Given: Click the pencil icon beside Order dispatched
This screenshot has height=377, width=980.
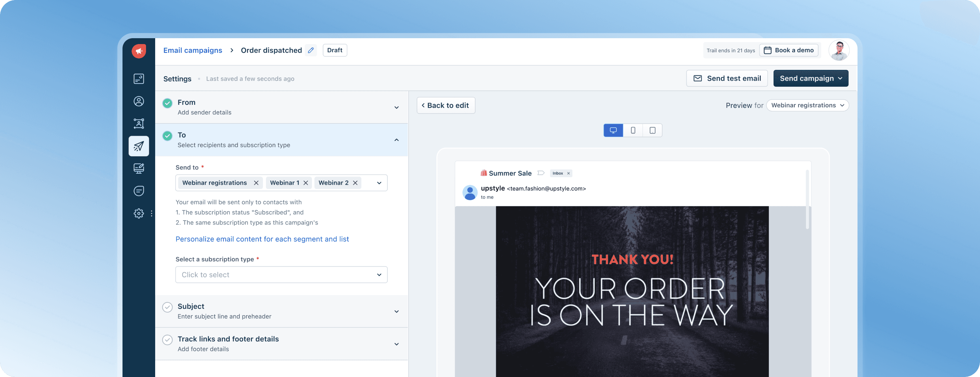Looking at the screenshot, I should click(311, 50).
